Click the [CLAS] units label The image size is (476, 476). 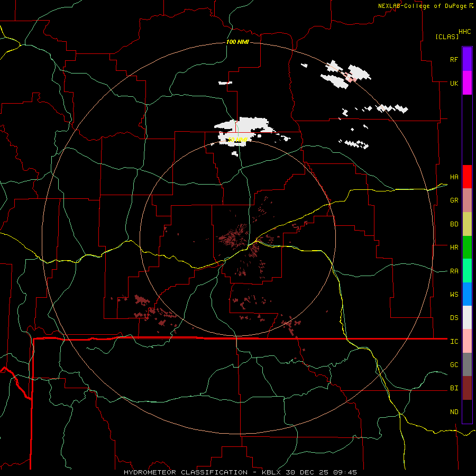(447, 36)
